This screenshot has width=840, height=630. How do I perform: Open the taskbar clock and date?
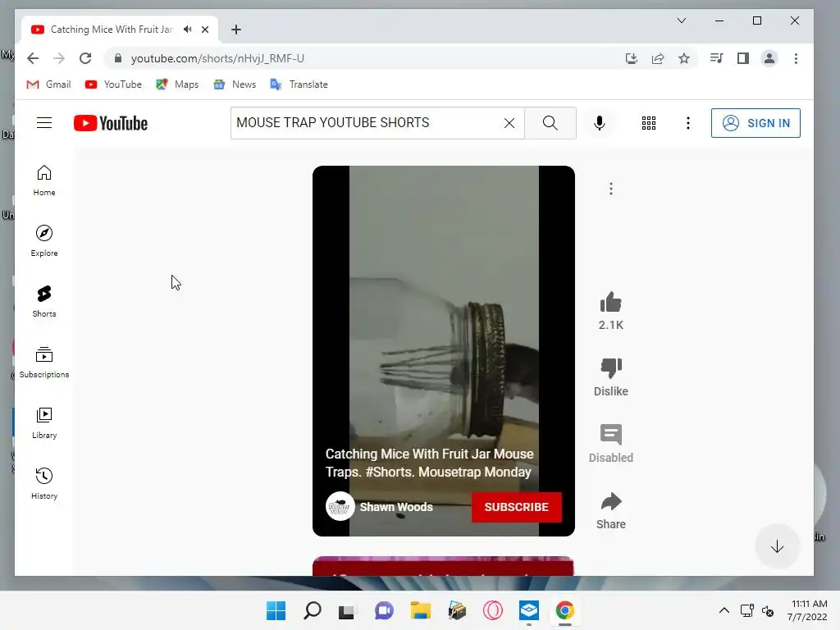pyautogui.click(x=807, y=610)
